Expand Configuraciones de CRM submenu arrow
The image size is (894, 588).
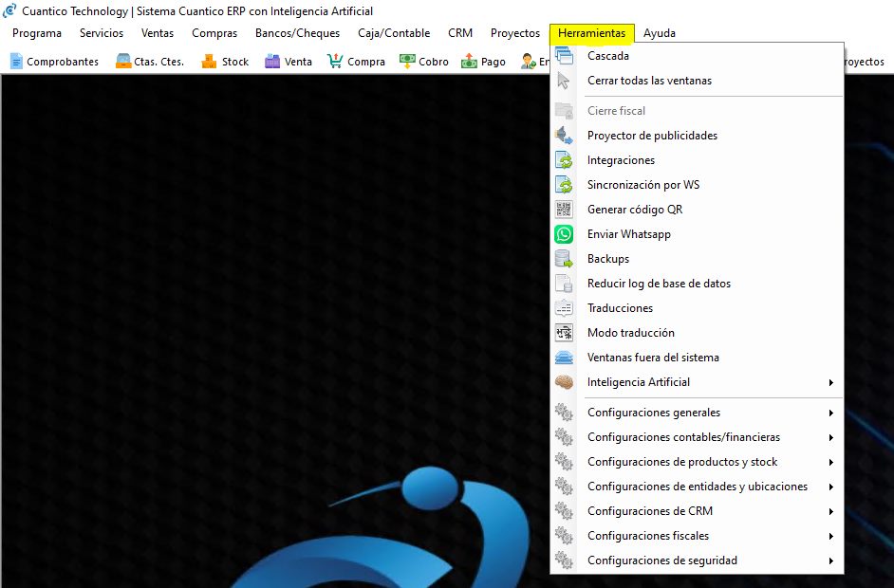(831, 511)
